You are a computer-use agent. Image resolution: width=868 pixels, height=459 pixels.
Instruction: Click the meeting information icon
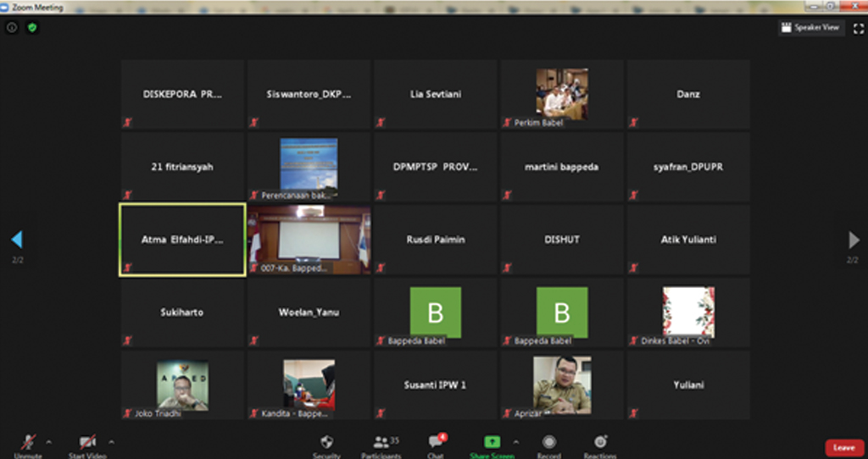[12, 27]
